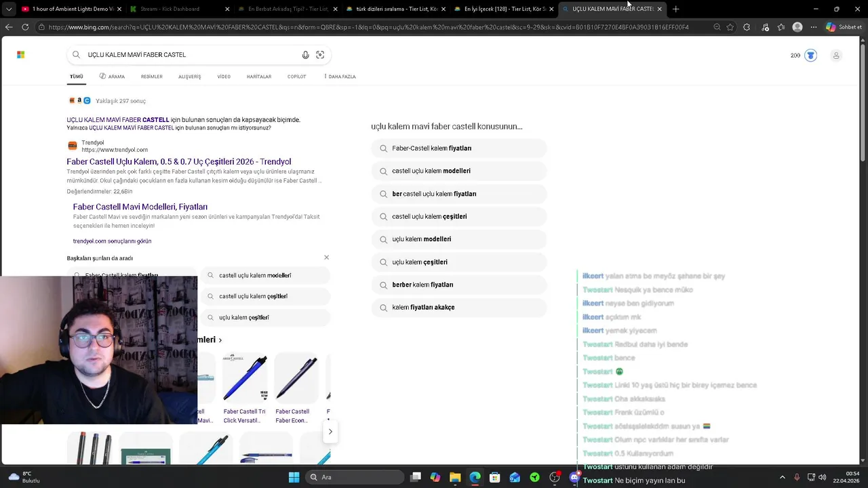
Task: Expand the DAHA FAZLA menu
Action: point(340,77)
